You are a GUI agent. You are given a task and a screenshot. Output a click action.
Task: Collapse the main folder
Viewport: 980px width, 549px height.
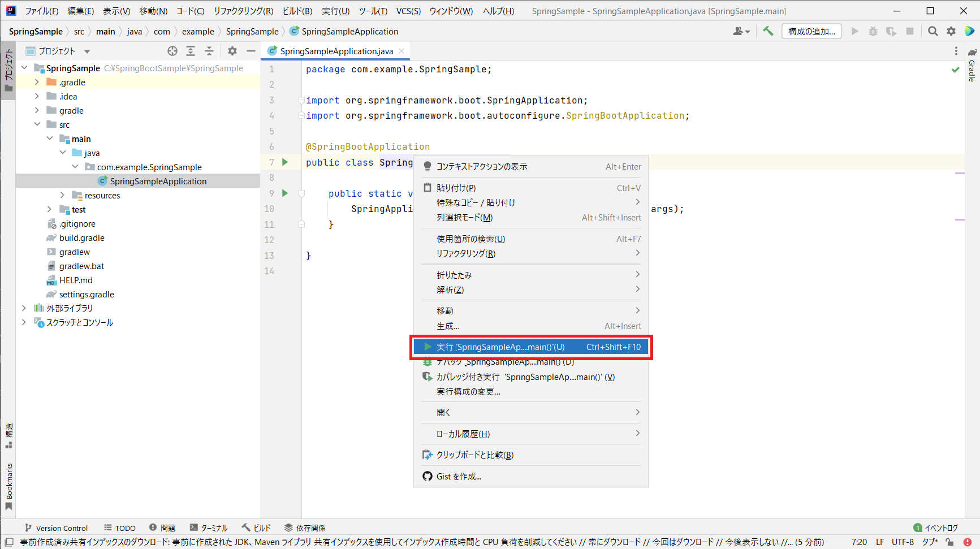pyautogui.click(x=50, y=139)
